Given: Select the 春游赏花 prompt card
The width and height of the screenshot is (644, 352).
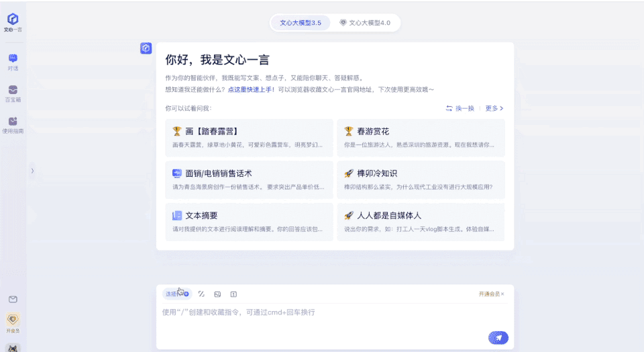Looking at the screenshot, I should [x=421, y=138].
